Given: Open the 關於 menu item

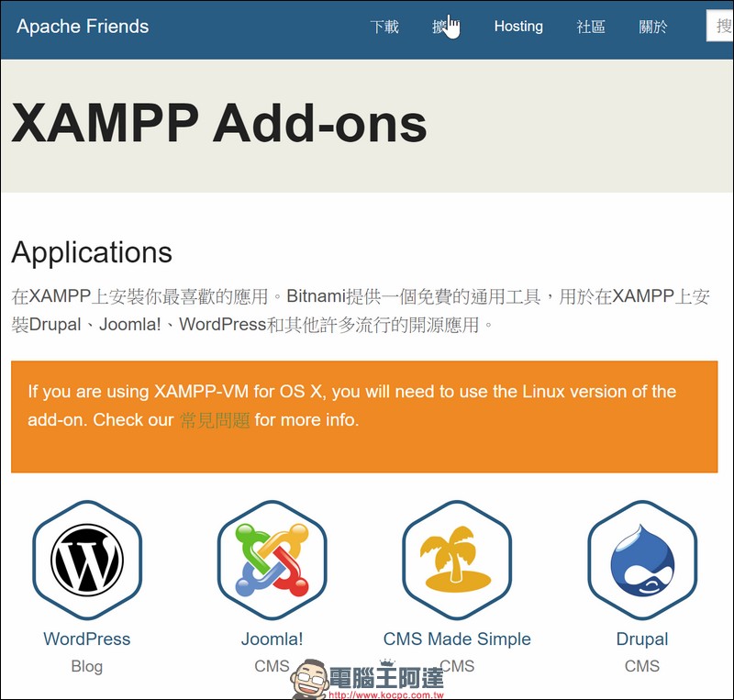Looking at the screenshot, I should pos(653,27).
